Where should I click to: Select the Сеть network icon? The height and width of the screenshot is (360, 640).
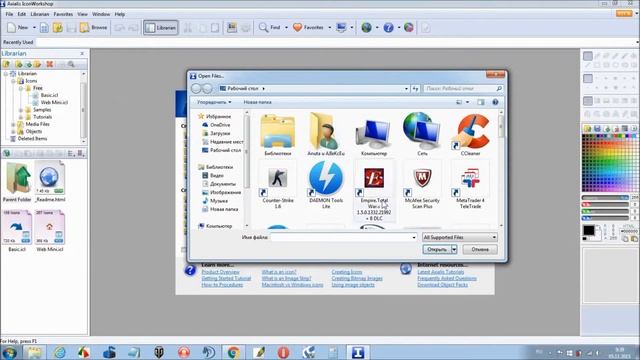click(422, 134)
